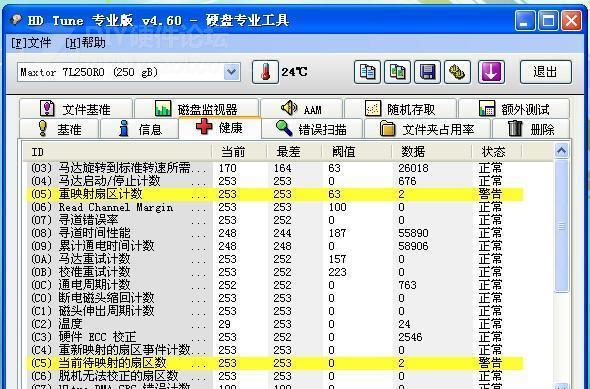Click the copy screenshot to clipboard icon

(x=397, y=72)
